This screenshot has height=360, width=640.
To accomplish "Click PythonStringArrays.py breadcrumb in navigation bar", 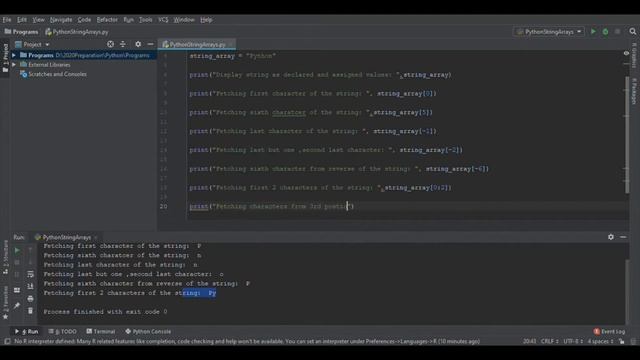I will (x=77, y=31).
